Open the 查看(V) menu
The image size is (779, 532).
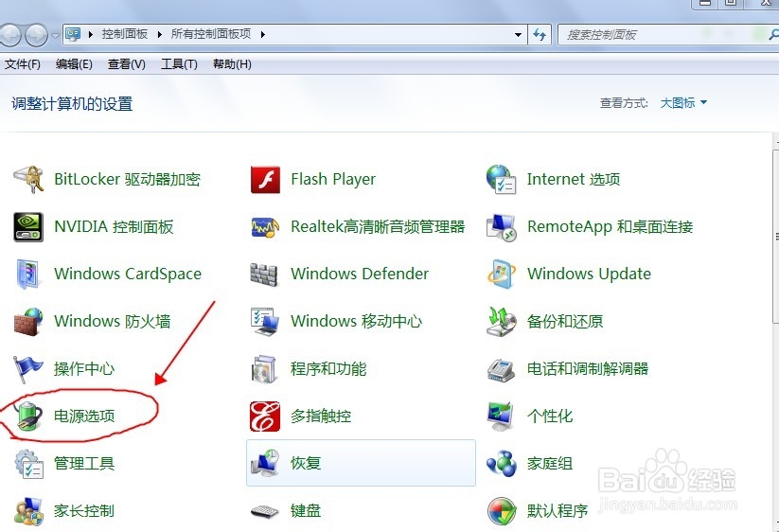coord(127,64)
